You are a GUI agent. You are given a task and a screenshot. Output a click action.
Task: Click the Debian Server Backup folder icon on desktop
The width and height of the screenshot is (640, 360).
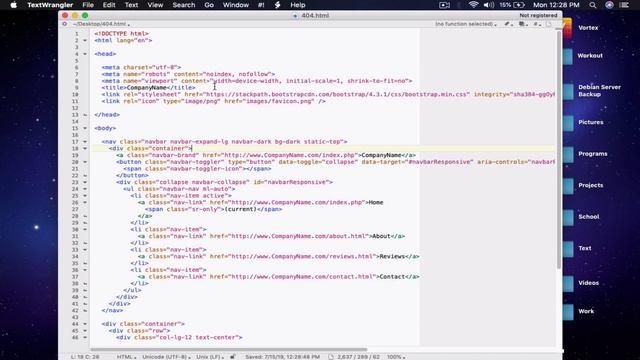tap(568, 91)
